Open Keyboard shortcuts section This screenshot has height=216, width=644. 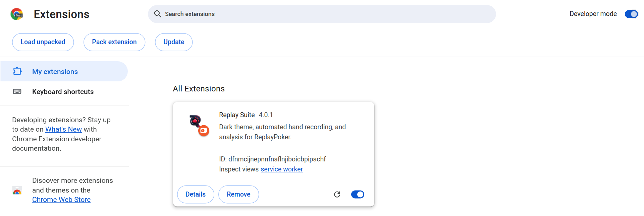pos(64,92)
